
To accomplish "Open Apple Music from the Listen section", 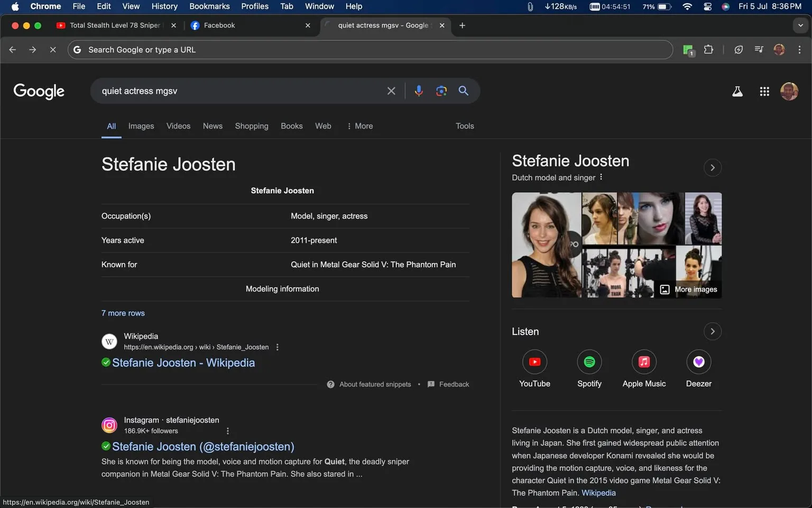I will 644,361.
